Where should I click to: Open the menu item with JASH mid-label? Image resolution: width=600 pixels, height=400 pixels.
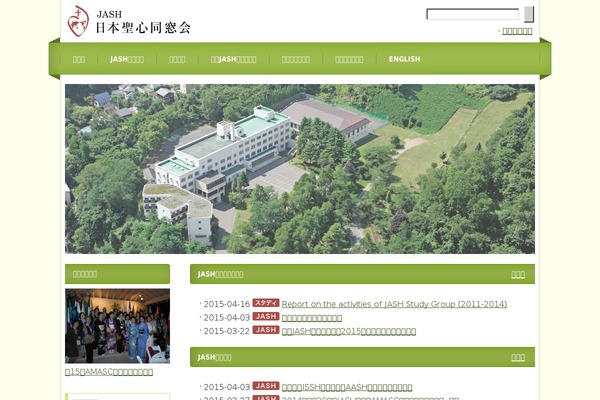click(233, 59)
